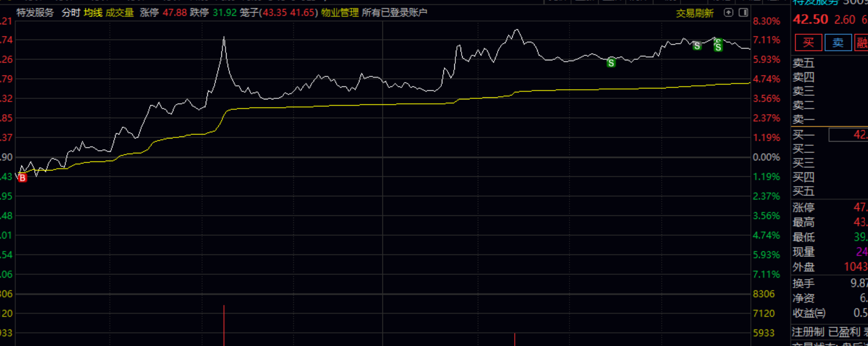
Task: Toggle the side panel layout icon
Action: pyautogui.click(x=743, y=13)
